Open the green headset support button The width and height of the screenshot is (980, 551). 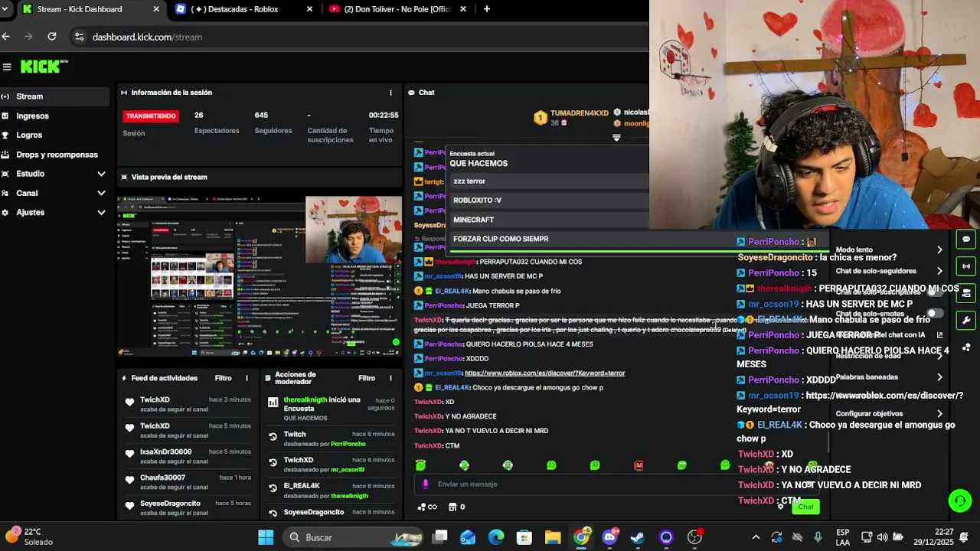pos(959,500)
